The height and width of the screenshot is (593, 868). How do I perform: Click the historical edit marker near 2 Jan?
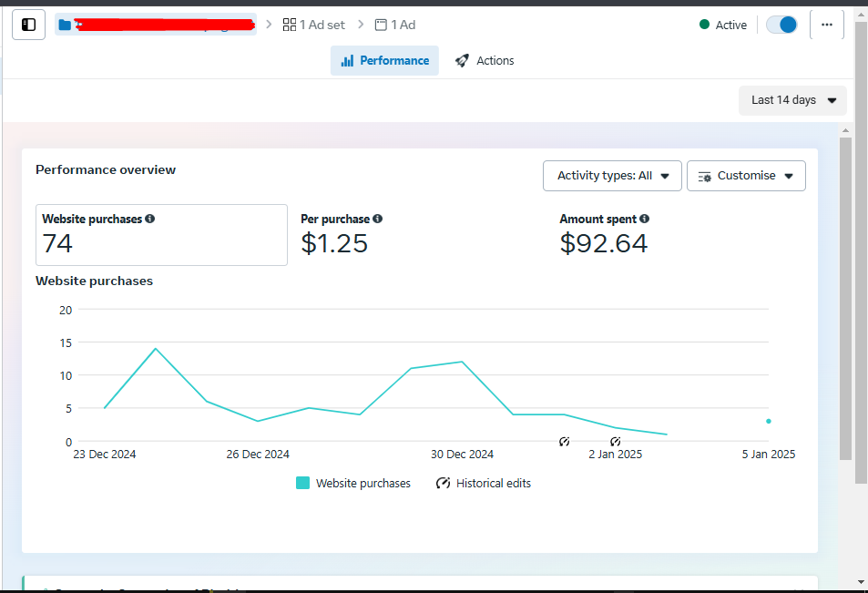pyautogui.click(x=616, y=442)
